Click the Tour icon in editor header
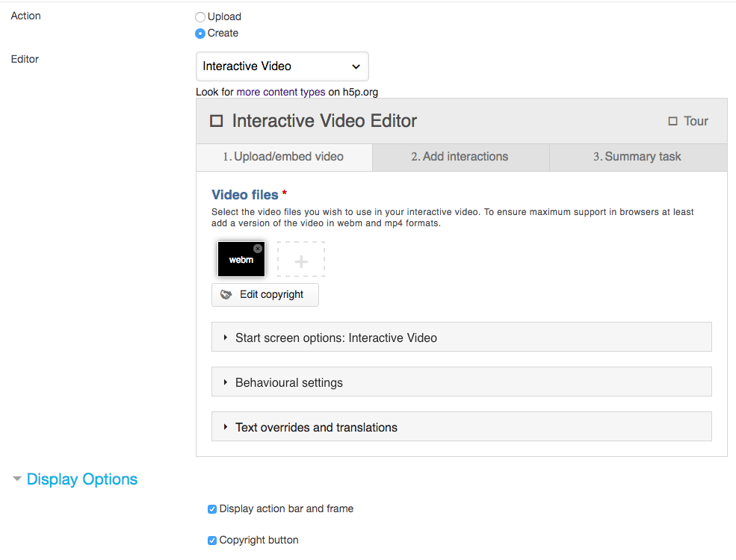The width and height of the screenshot is (736, 560). pyautogui.click(x=672, y=121)
